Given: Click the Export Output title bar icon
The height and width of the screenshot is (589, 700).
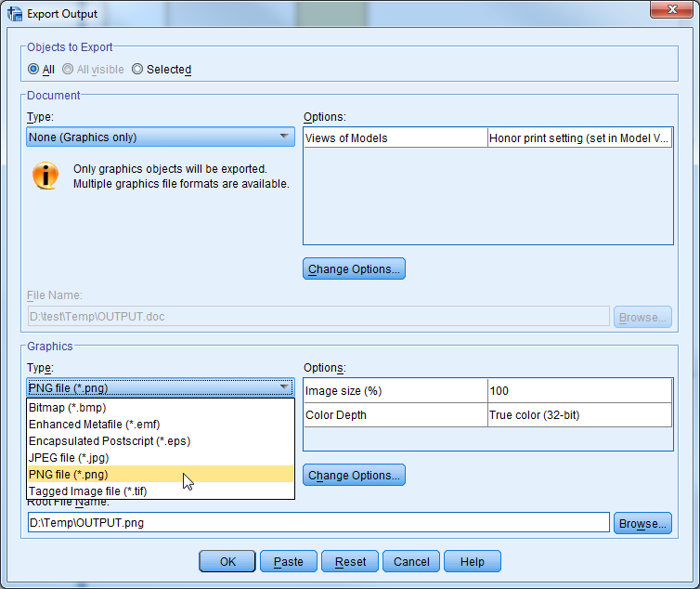Looking at the screenshot, I should pyautogui.click(x=14, y=14).
